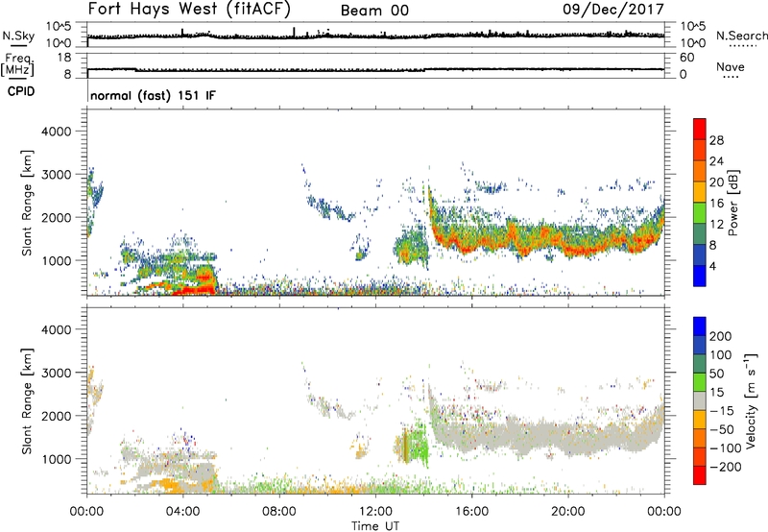
Task: Click the "normal (fast) 151 IF" text
Action: click(153, 95)
